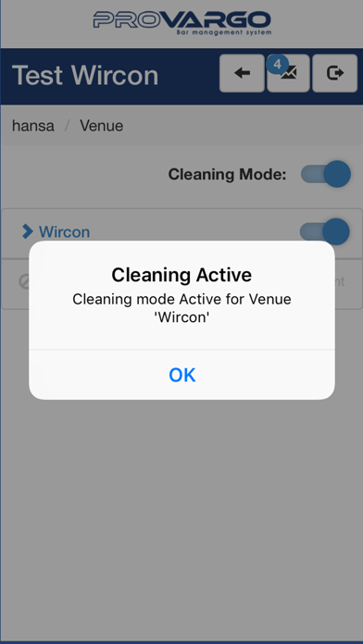Expand the Wircon row chevron

(27, 231)
